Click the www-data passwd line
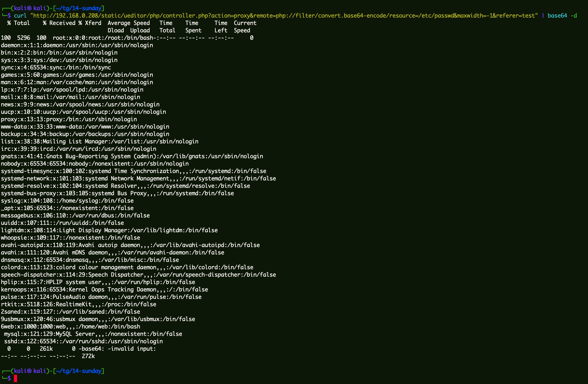This screenshot has height=384, width=588. click(85, 127)
